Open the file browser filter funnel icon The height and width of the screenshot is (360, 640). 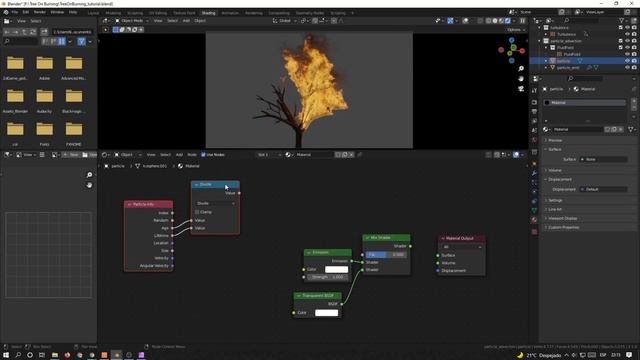(82, 41)
